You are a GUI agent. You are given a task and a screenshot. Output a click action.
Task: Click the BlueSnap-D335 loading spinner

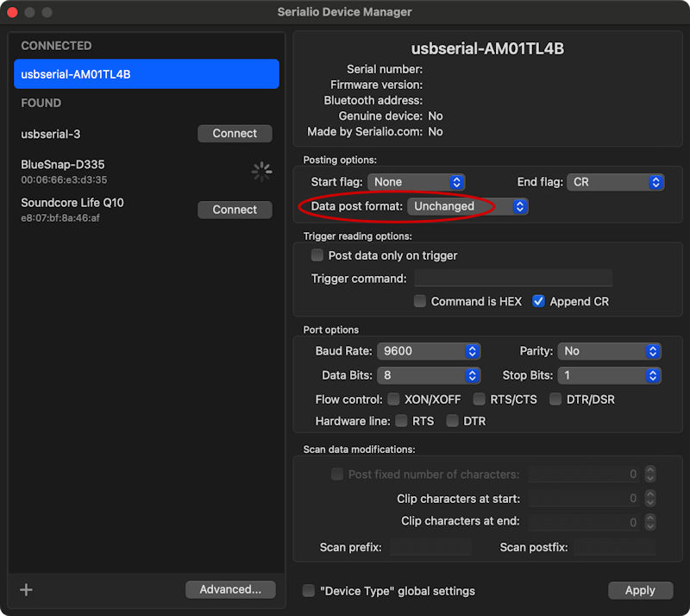[x=262, y=172]
